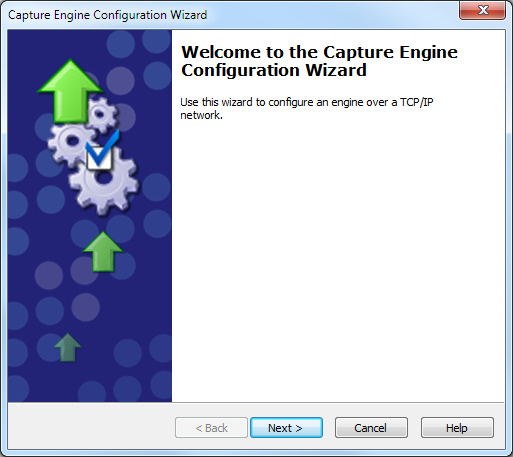Image resolution: width=513 pixels, height=457 pixels.
Task: Click the 'Use this wizard to configure' description
Action: coord(307,108)
